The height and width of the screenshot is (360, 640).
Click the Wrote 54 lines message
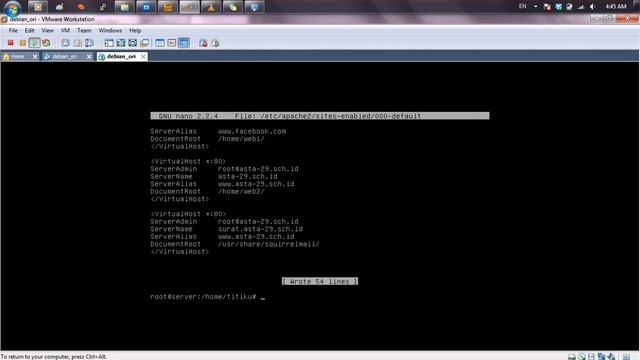coord(320,281)
